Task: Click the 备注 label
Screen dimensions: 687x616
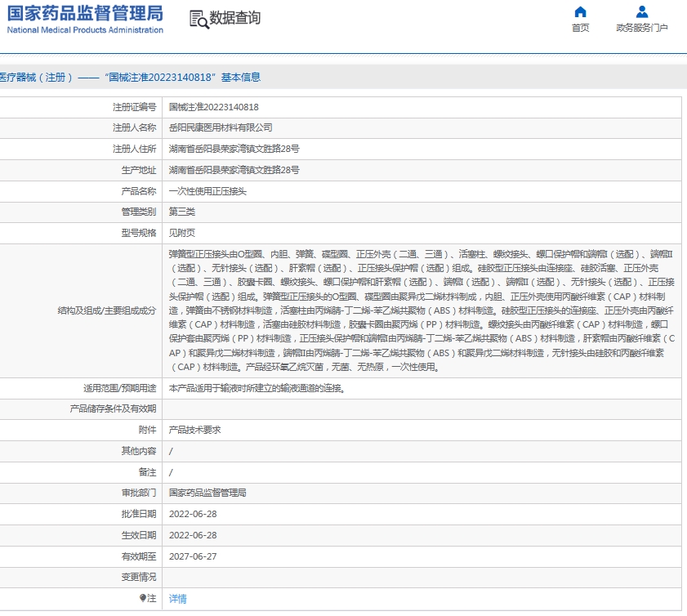Action: point(148,472)
